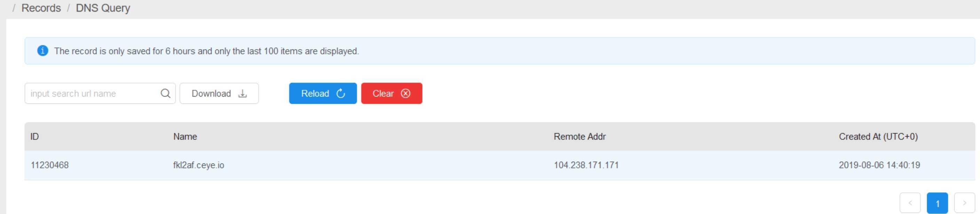Click the circled X clear icon
The height and width of the screenshot is (214, 980).
405,93
